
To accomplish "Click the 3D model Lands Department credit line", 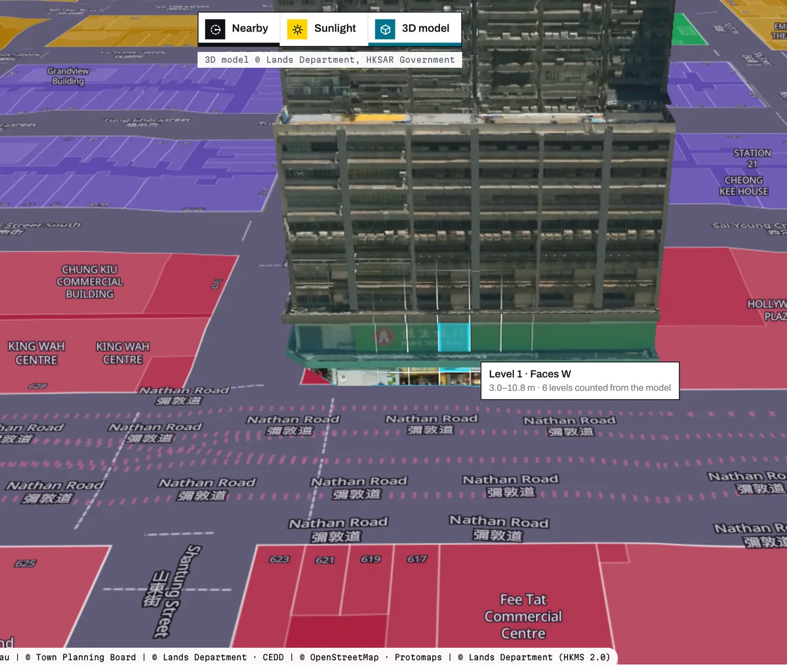I will [x=330, y=60].
